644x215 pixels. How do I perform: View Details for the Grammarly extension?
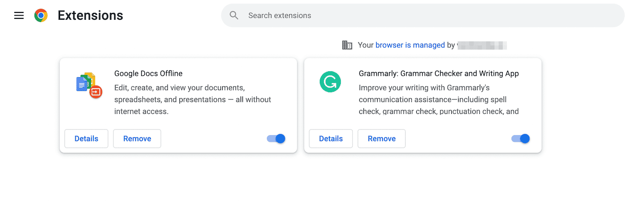click(x=331, y=139)
